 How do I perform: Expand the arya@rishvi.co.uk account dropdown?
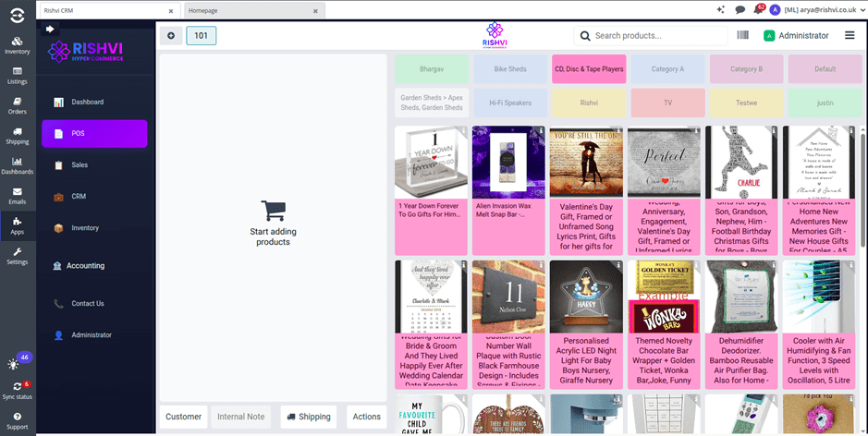click(816, 10)
